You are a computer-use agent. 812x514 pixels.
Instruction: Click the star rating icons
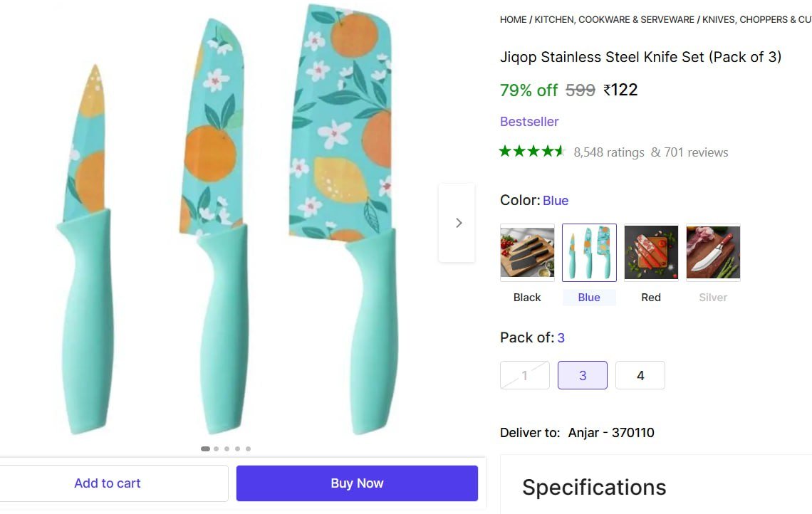coord(532,151)
